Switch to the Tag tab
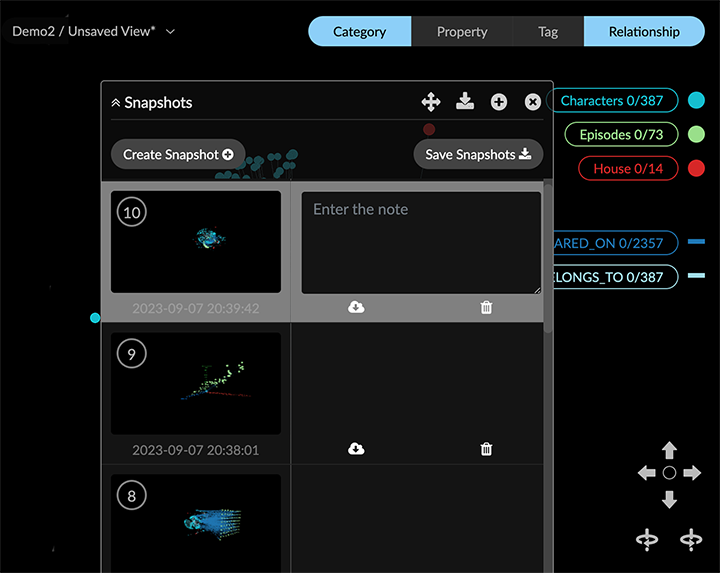Screen dimensions: 720x573 [x=548, y=31]
